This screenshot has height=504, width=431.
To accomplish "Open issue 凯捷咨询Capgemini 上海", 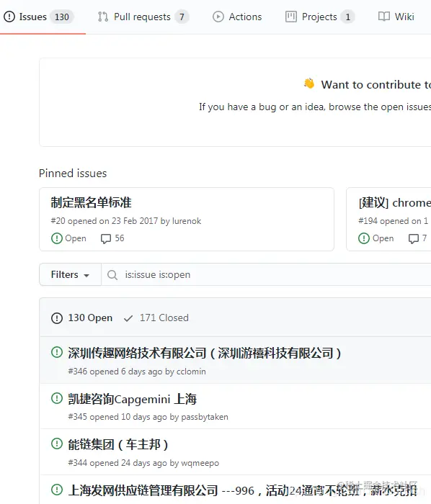I will 132,399.
